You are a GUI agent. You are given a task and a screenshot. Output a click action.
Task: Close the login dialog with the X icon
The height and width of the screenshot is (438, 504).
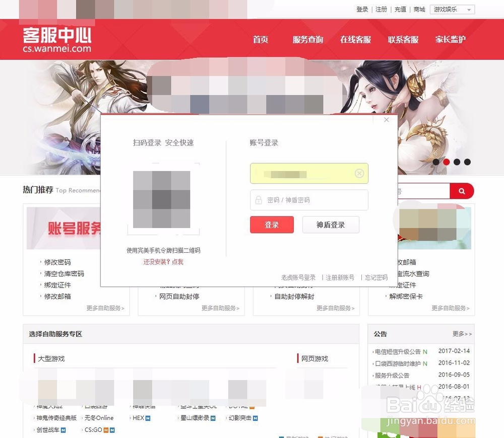[x=386, y=120]
